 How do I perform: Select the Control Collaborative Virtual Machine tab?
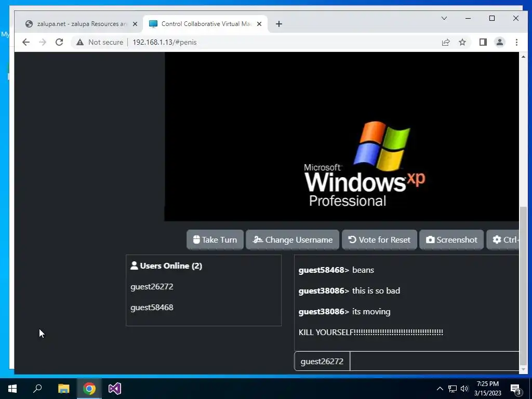[205, 24]
